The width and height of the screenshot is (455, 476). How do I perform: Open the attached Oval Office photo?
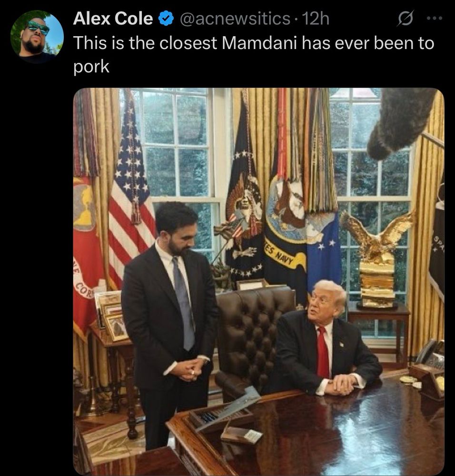tap(258, 281)
